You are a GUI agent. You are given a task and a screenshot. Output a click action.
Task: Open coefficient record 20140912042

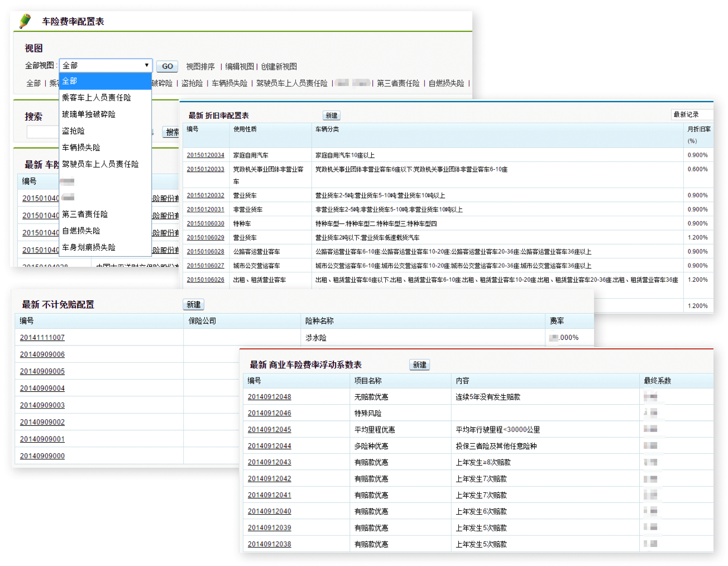click(270, 479)
